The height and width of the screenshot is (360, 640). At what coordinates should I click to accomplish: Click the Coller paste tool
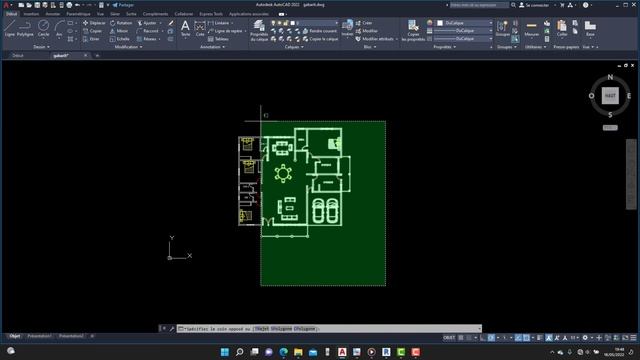562,29
